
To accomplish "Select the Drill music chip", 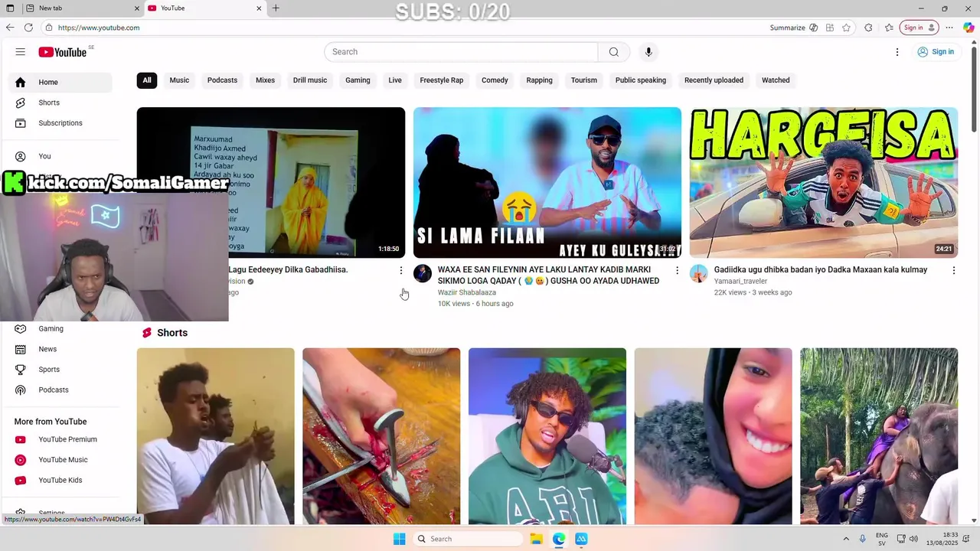I will pyautogui.click(x=310, y=80).
